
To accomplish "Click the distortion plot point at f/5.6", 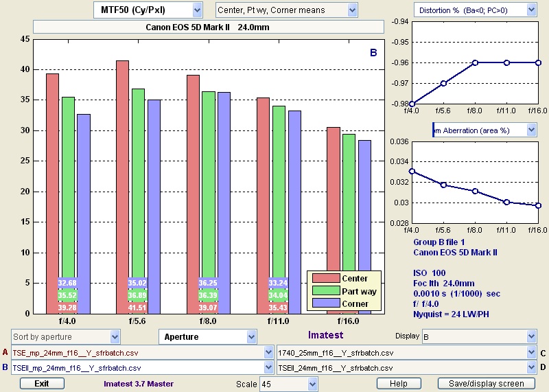I will [443, 83].
